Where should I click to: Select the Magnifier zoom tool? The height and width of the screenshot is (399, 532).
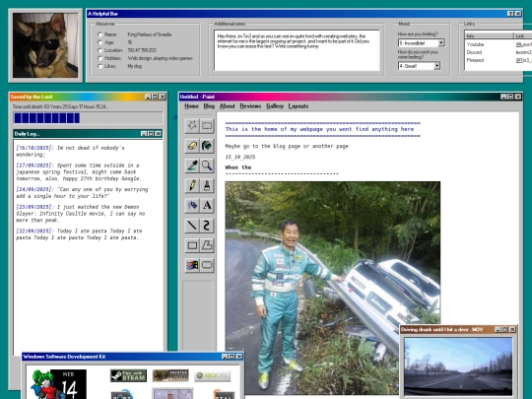click(207, 166)
